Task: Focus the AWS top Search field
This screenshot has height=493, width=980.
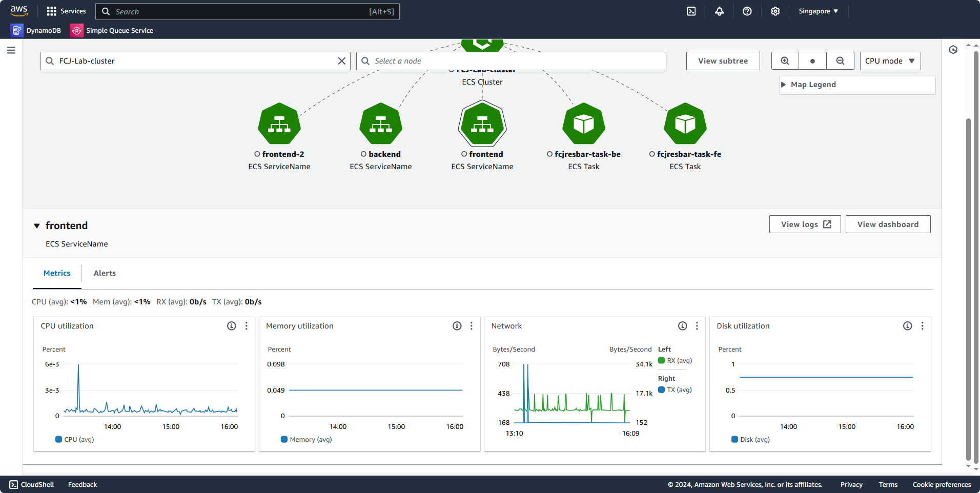Action: tap(248, 11)
